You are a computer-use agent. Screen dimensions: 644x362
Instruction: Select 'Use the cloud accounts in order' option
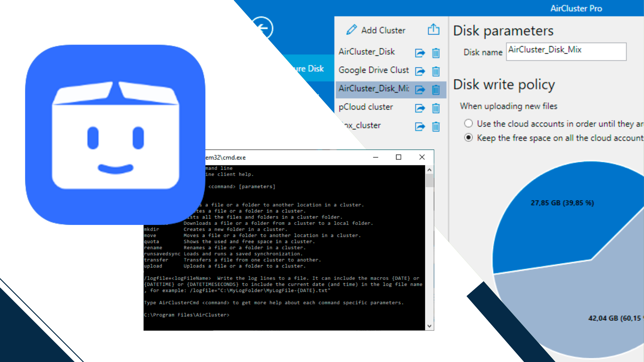click(x=468, y=123)
